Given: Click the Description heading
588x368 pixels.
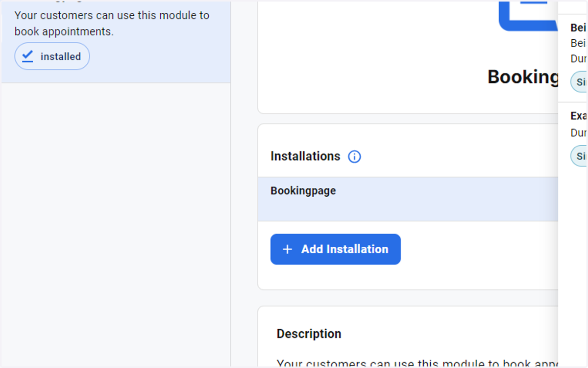Looking at the screenshot, I should [x=309, y=334].
